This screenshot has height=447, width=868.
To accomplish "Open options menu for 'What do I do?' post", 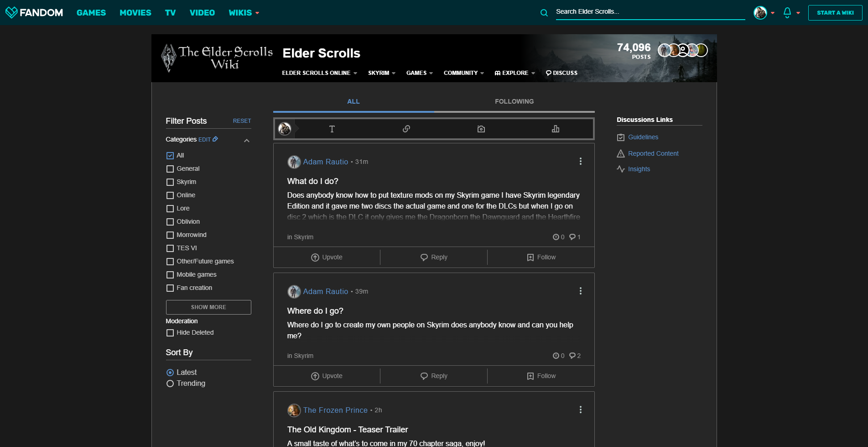I will [x=581, y=162].
